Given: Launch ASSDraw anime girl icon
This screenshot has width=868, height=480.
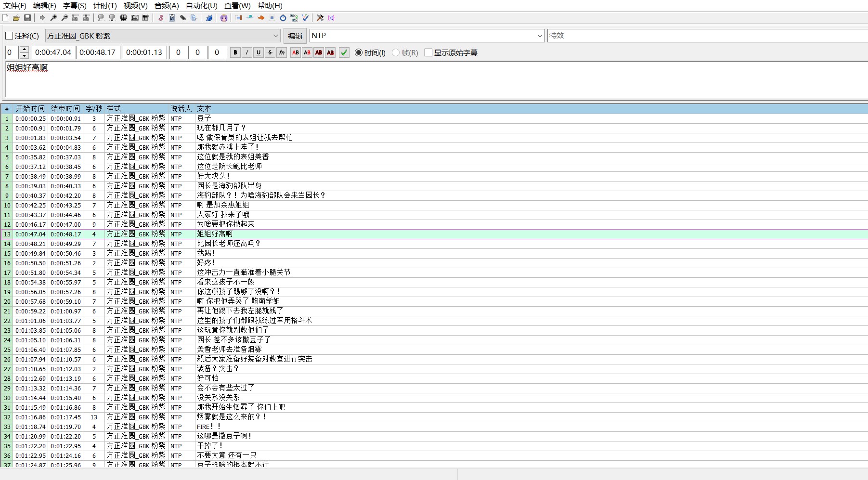Looking at the screenshot, I should (x=224, y=18).
